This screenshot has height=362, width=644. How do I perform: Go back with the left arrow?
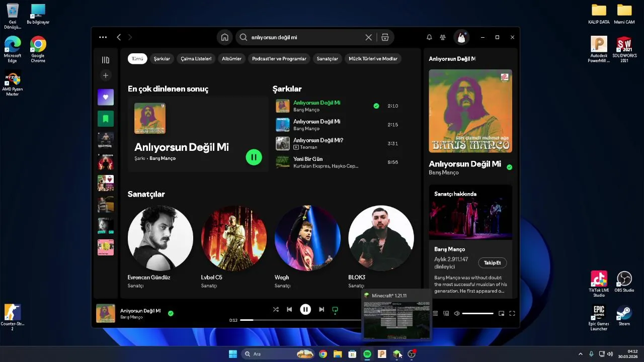(119, 37)
